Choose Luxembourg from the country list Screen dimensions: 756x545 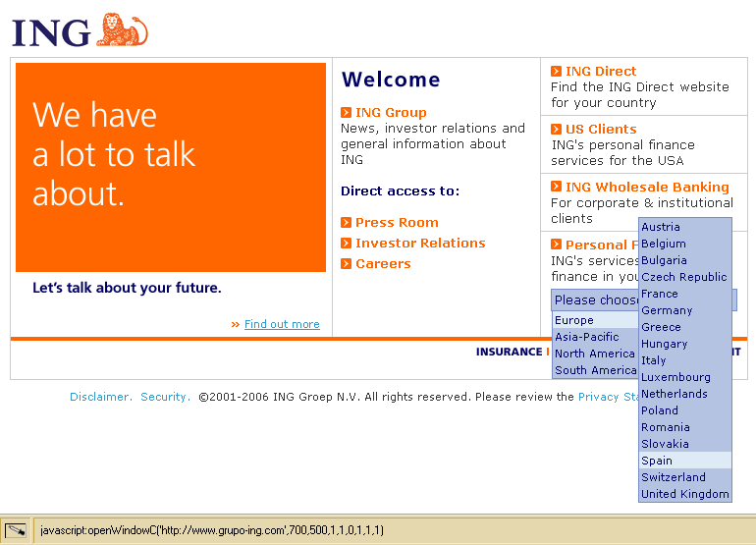pos(685,377)
